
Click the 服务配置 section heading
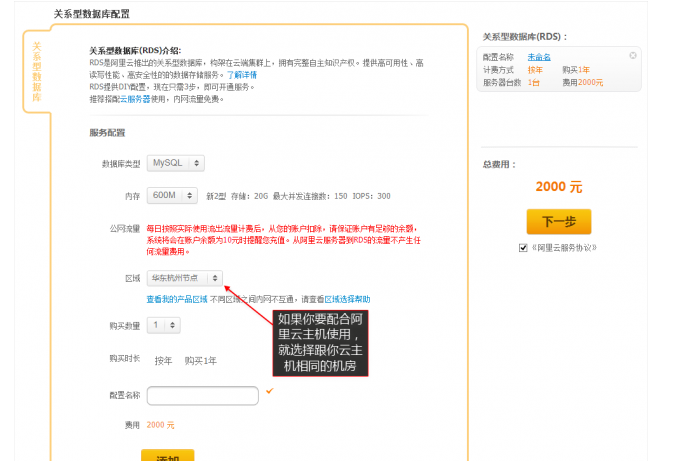(x=107, y=133)
